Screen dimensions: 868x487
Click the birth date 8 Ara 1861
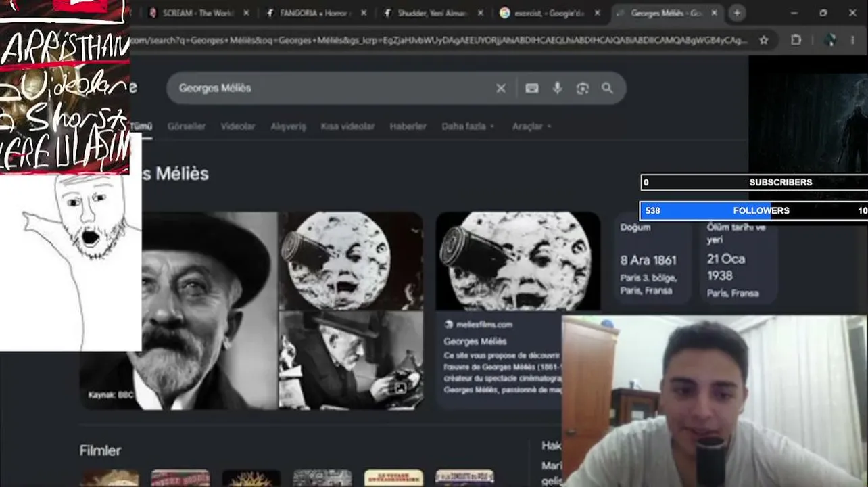[648, 260]
